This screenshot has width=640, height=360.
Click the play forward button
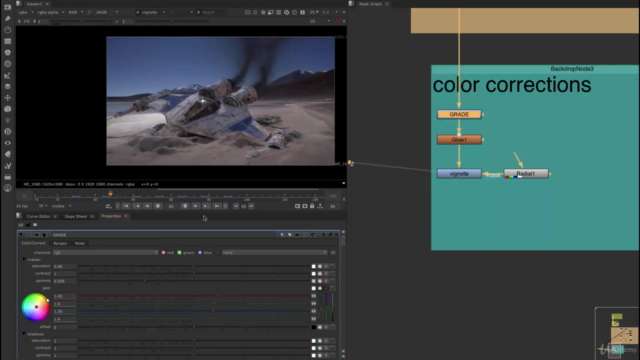click(196, 206)
